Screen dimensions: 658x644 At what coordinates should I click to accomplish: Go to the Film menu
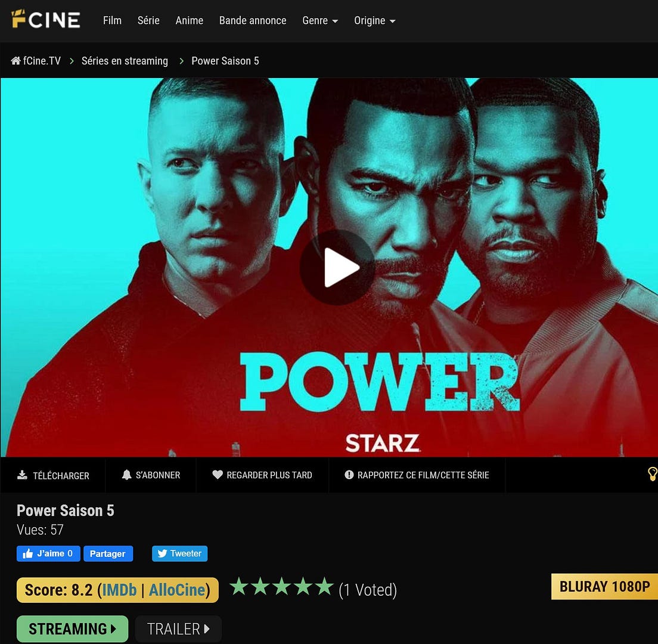(x=112, y=20)
